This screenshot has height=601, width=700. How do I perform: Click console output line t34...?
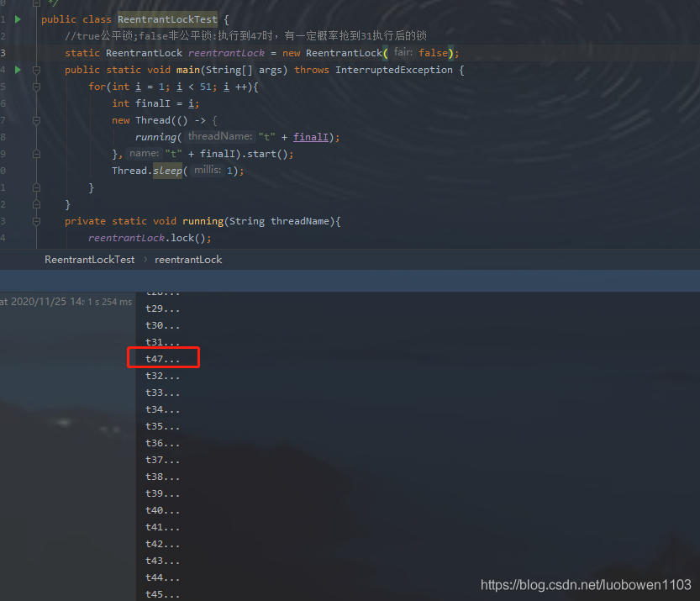tap(162, 409)
